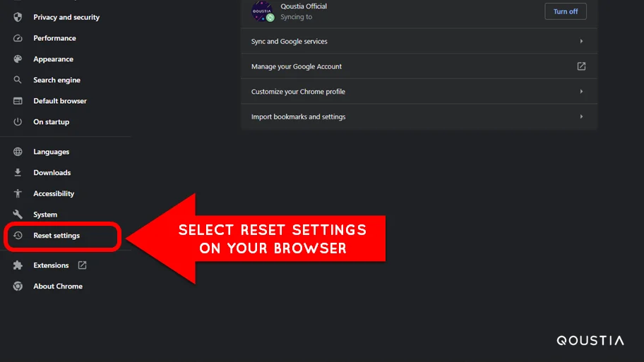Click the System wrench icon
644x362 pixels.
pos(18,215)
